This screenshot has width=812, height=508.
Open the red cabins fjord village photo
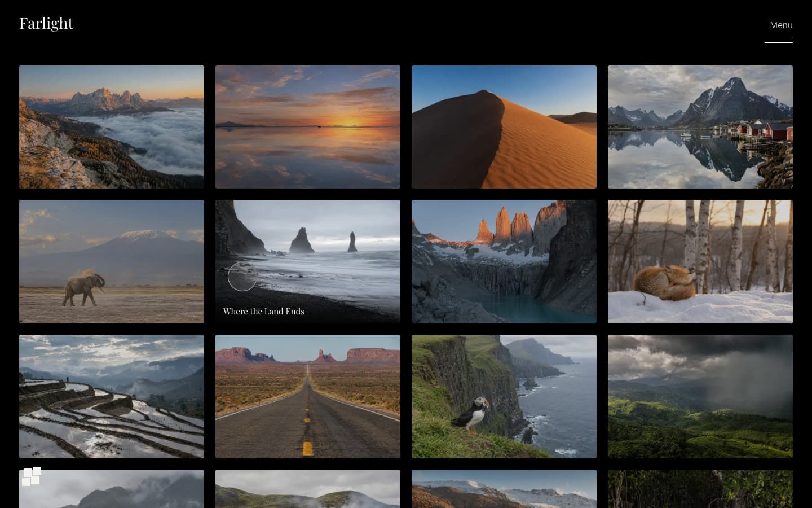click(700, 127)
